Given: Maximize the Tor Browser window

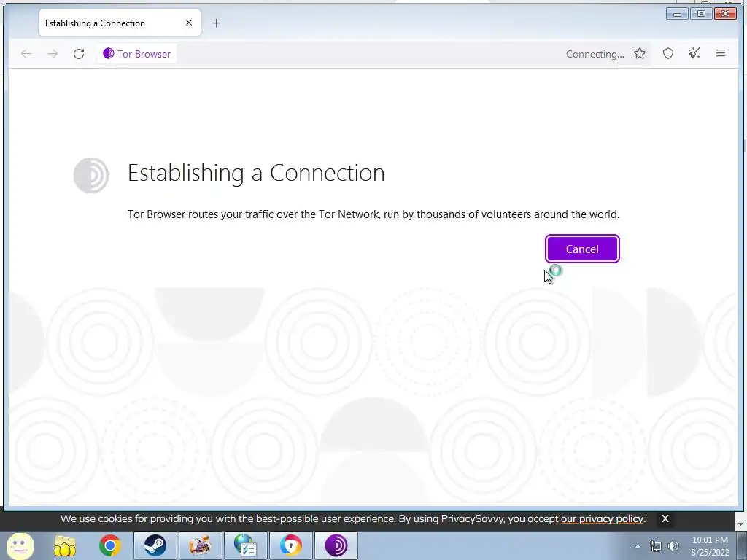Looking at the screenshot, I should click(x=701, y=14).
